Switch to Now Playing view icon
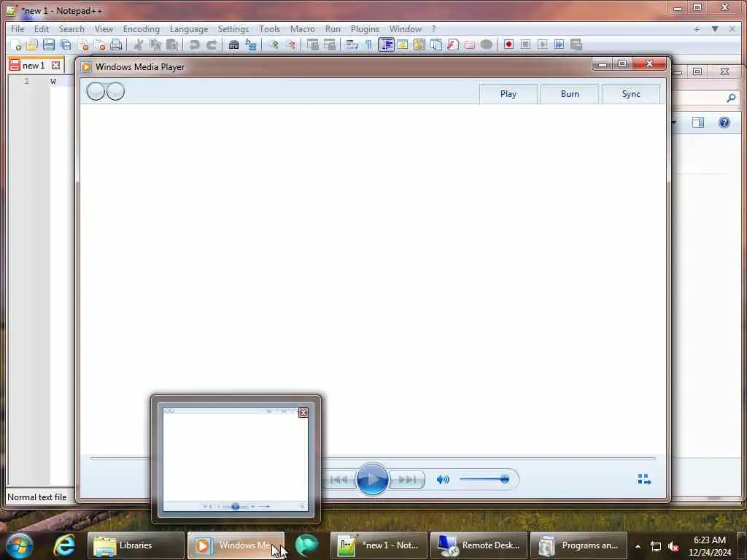The image size is (747, 560). coord(644,479)
